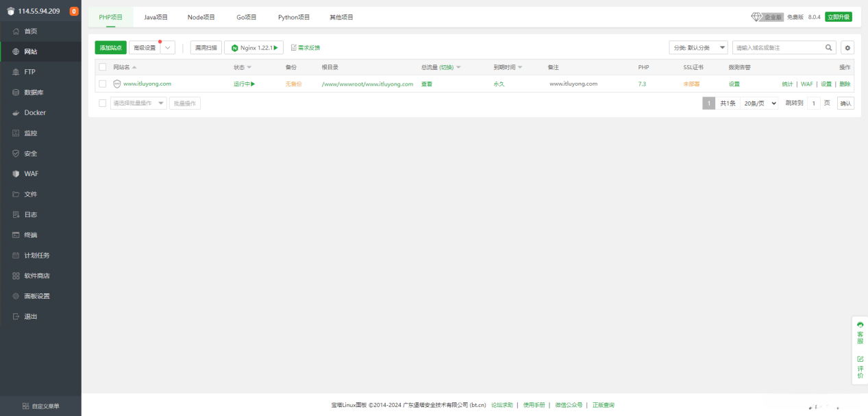The image size is (868, 416).
Task: Switch to the Python项目 tab
Action: coord(294,17)
